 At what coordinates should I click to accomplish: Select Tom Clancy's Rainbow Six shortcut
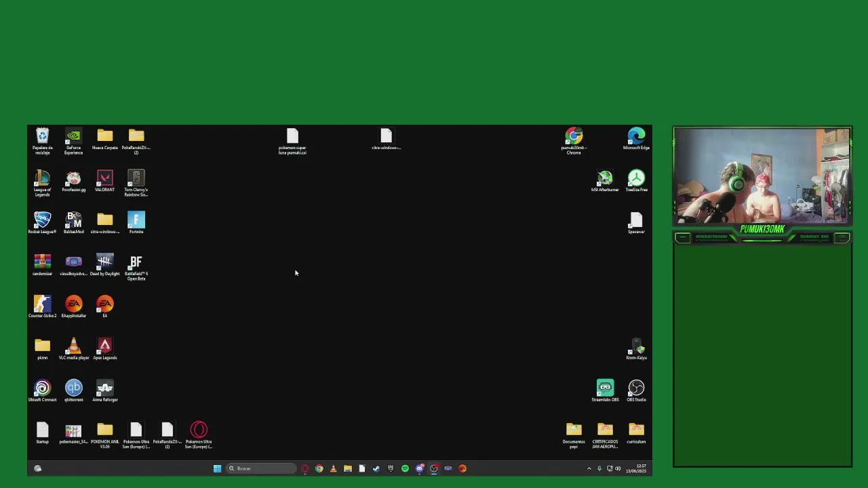click(136, 182)
